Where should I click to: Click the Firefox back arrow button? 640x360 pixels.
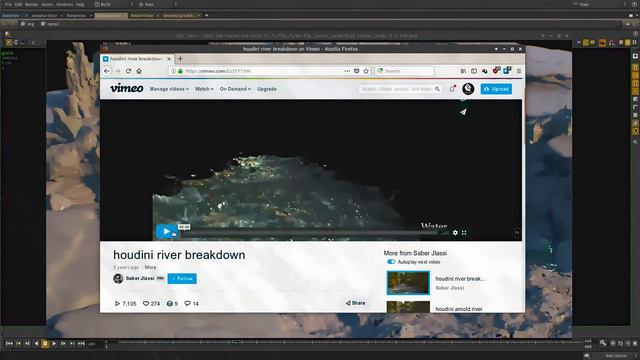107,71
